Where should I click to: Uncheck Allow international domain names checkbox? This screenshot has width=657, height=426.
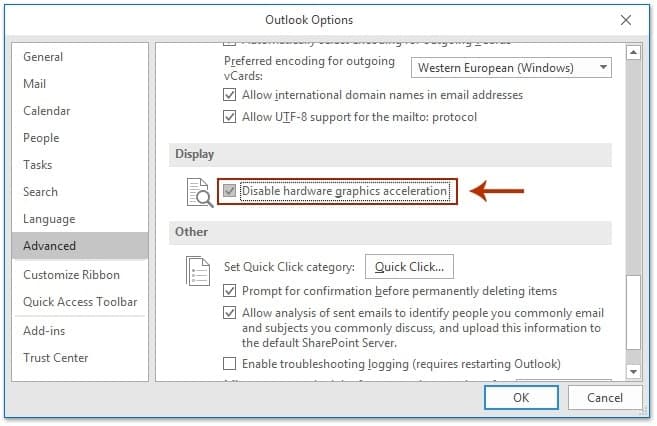(231, 95)
